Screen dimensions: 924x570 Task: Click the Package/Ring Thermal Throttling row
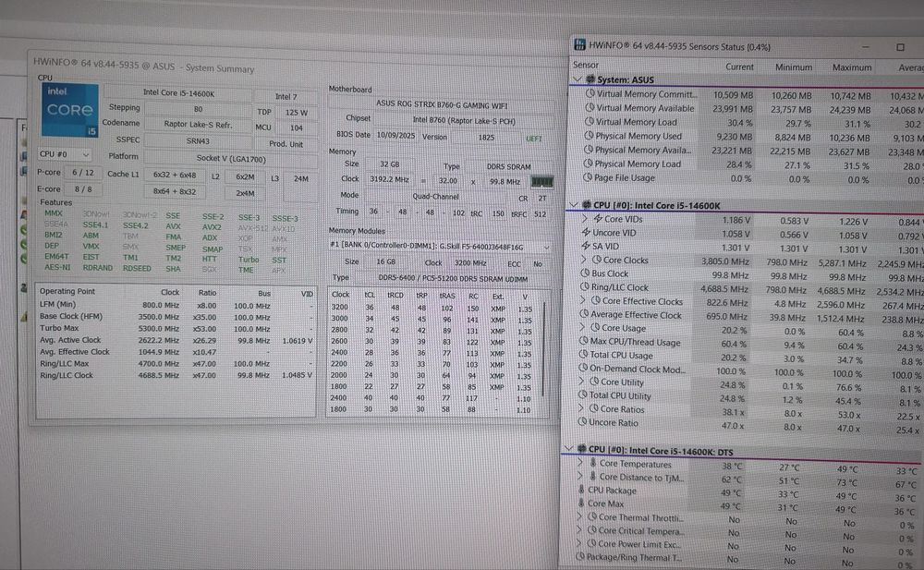pyautogui.click(x=746, y=558)
